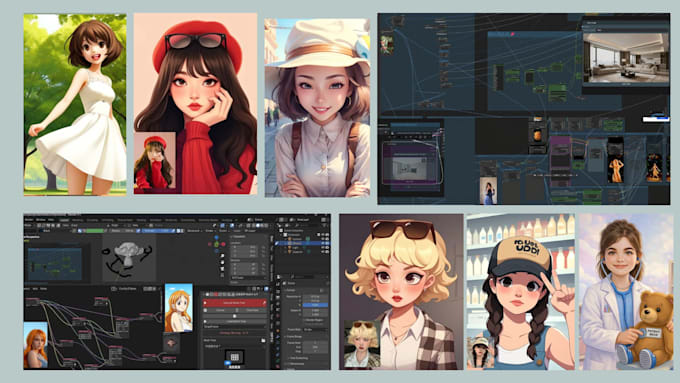Click the small inset photo of the red beret girl

(x=155, y=161)
